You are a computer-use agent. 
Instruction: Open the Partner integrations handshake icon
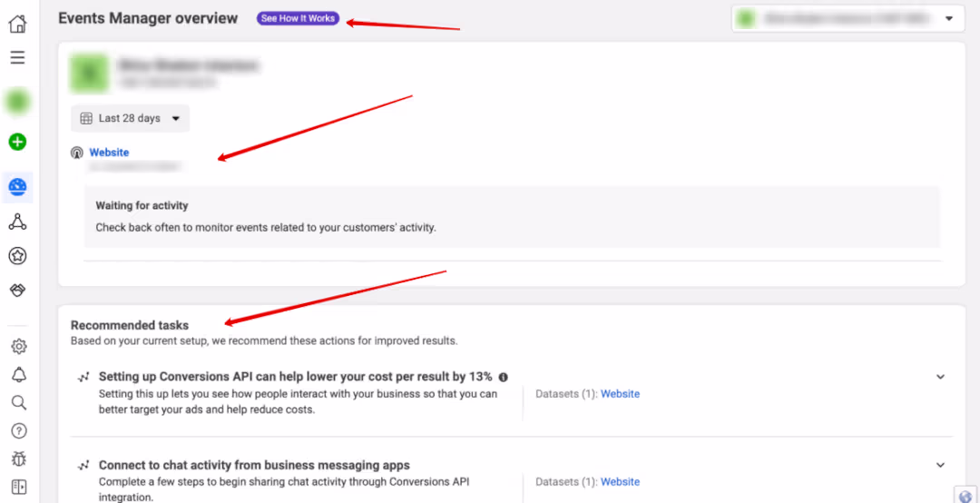(17, 291)
